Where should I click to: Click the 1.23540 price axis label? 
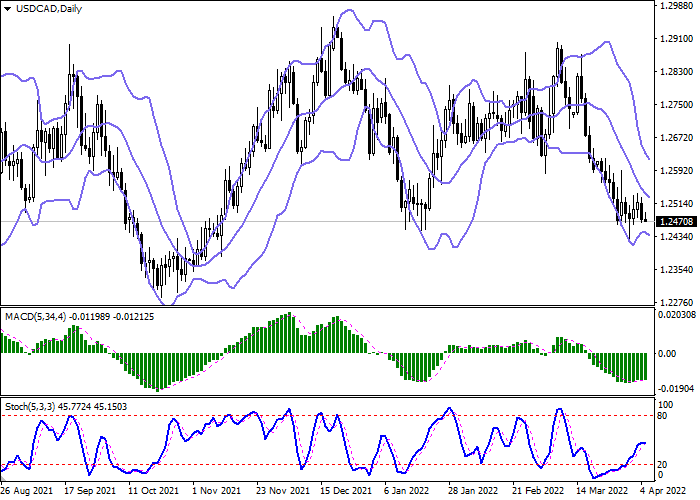[x=677, y=270]
